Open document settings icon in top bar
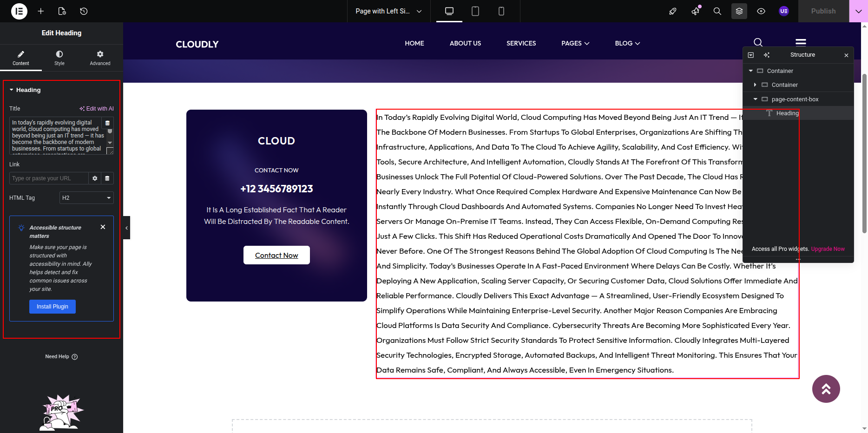The width and height of the screenshot is (868, 433). click(x=62, y=11)
